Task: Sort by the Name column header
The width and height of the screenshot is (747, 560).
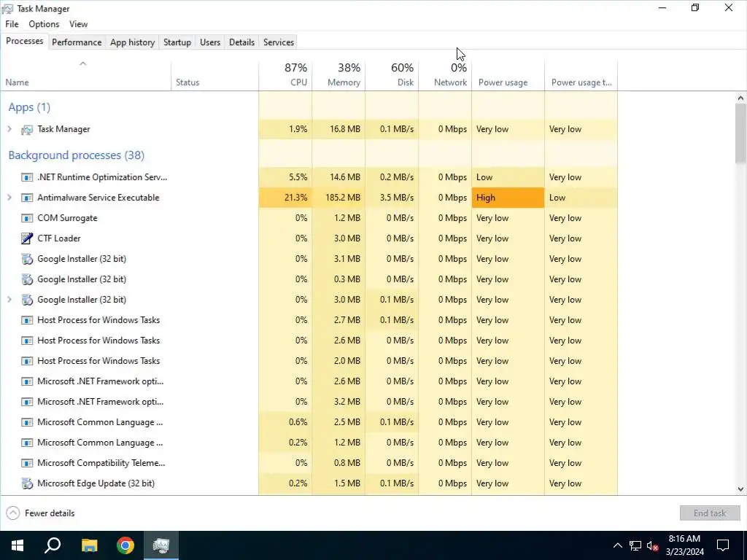Action: (86, 76)
